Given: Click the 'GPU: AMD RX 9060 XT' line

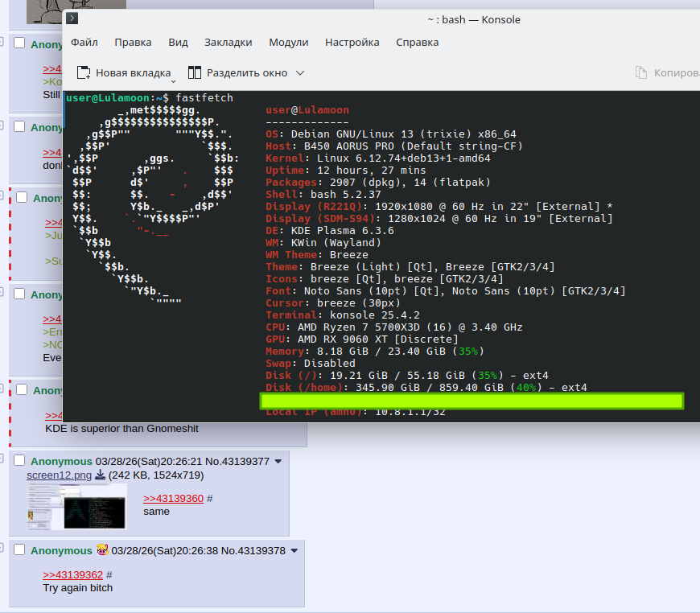Looking at the screenshot, I should tap(361, 339).
